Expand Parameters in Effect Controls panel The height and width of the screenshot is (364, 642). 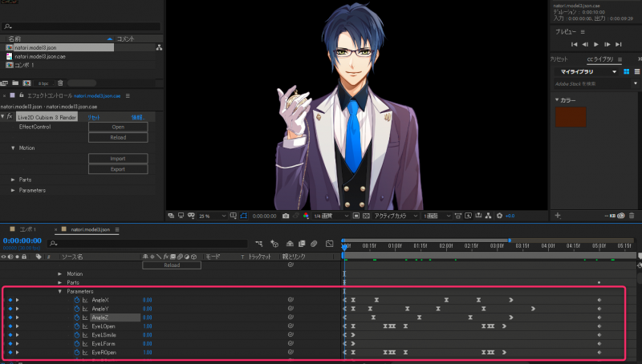point(13,190)
